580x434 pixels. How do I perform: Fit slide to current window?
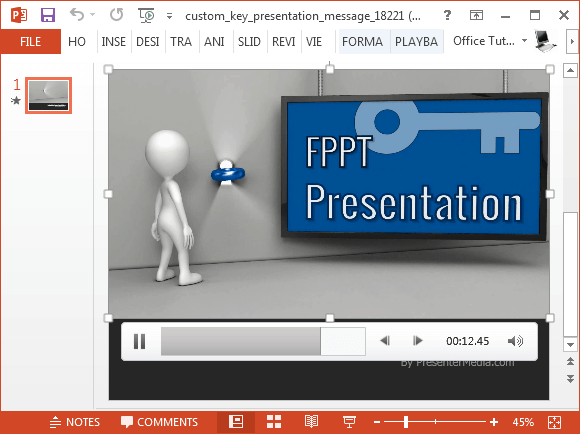(x=554, y=422)
